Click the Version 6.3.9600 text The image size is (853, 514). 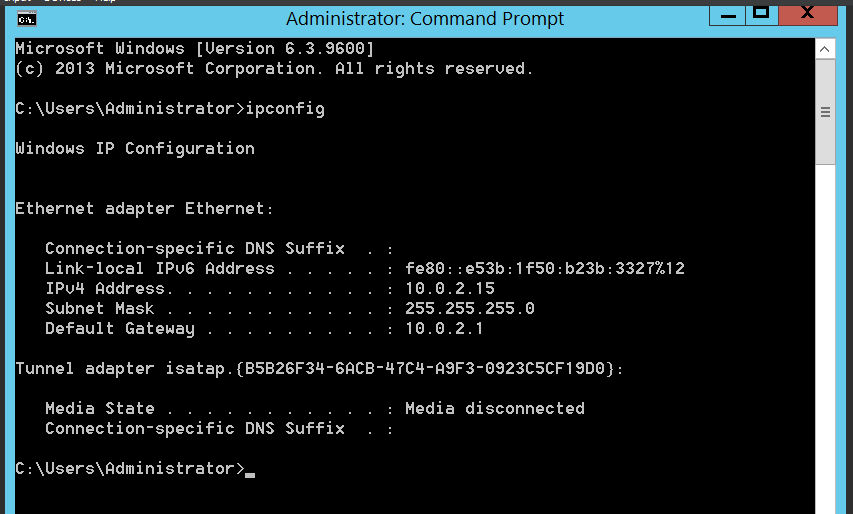pos(285,48)
